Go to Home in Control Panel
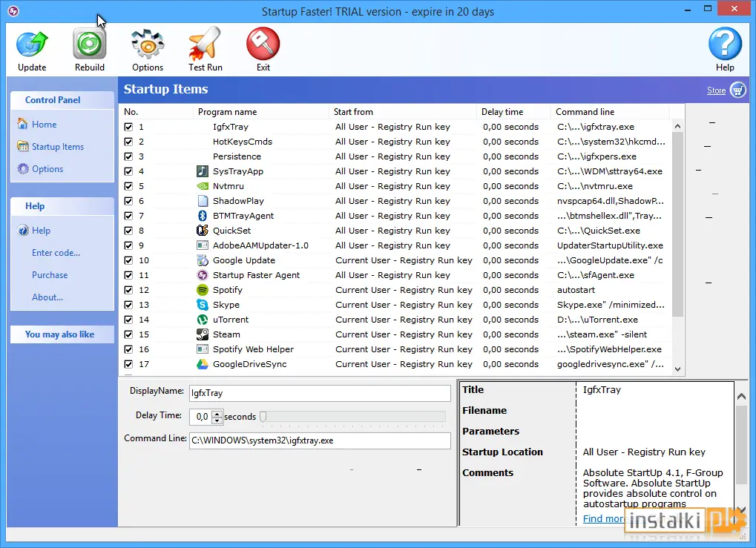The image size is (756, 548). (44, 125)
